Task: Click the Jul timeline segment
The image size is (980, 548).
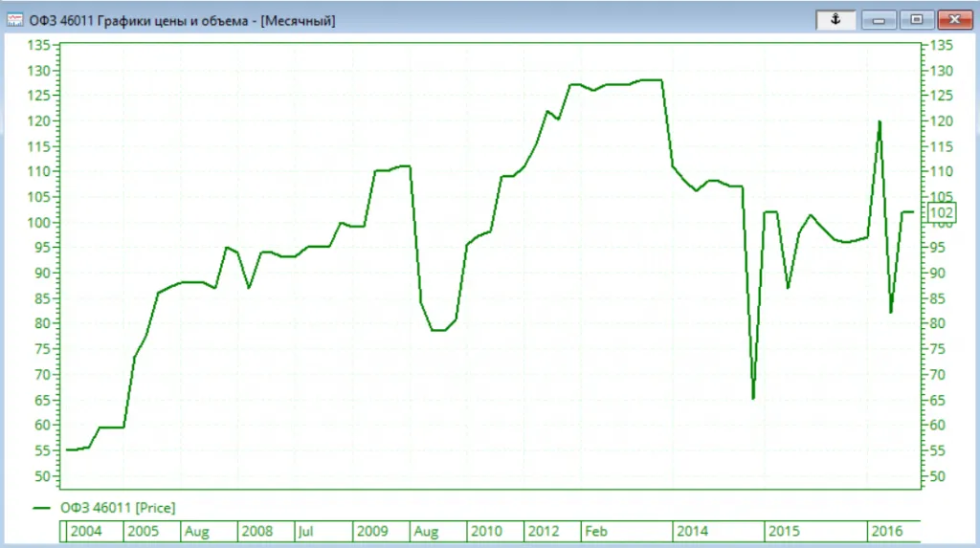Action: pos(305,531)
